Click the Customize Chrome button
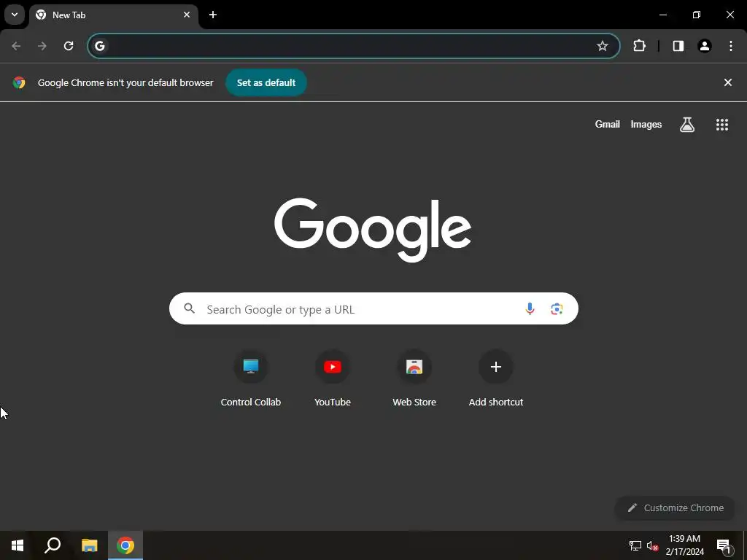The width and height of the screenshot is (747, 560). pyautogui.click(x=675, y=508)
